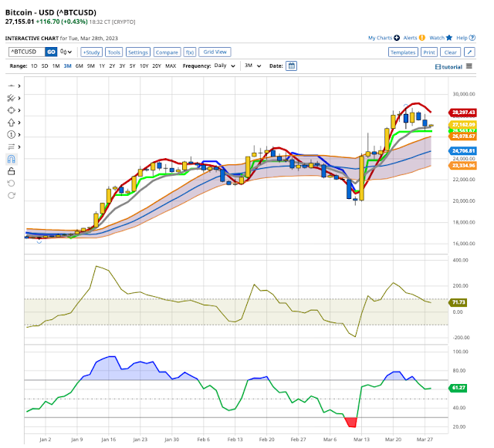494x448 pixels.
Task: Click the Alerts link text
Action: point(410,38)
